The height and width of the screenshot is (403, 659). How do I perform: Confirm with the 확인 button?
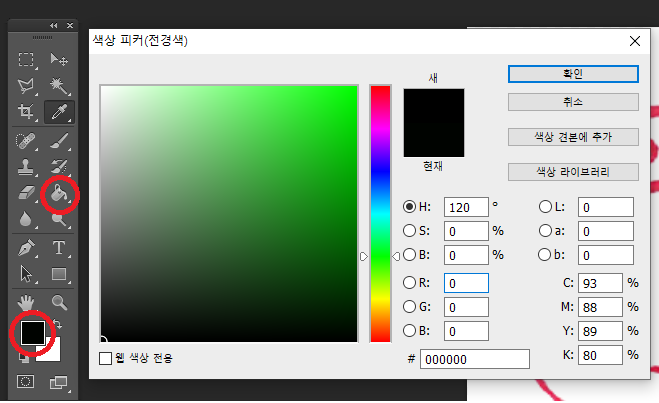(573, 74)
